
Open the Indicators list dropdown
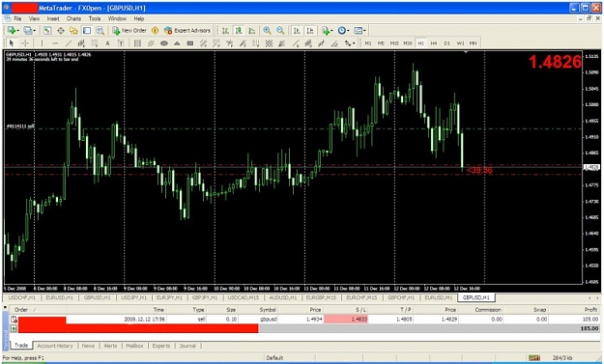click(x=328, y=30)
